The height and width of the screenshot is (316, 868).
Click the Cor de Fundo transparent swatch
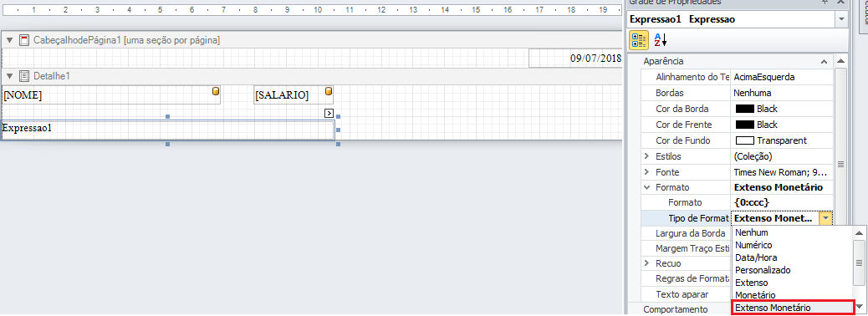744,140
